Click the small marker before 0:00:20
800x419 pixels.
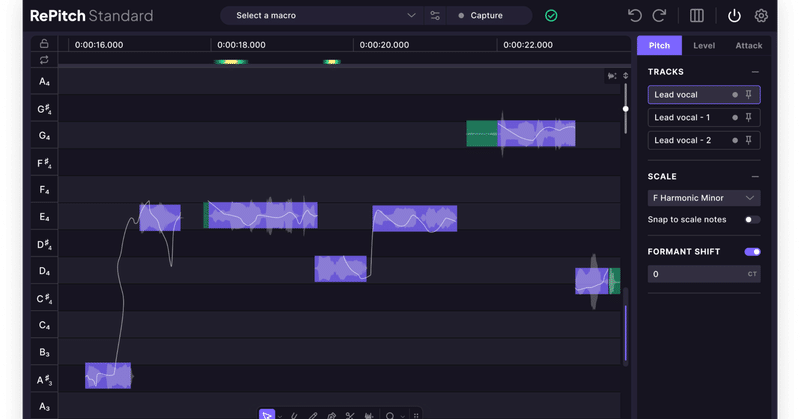tap(332, 62)
